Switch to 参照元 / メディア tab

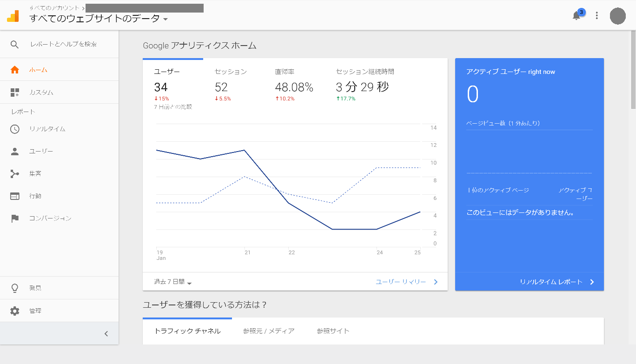(x=269, y=331)
